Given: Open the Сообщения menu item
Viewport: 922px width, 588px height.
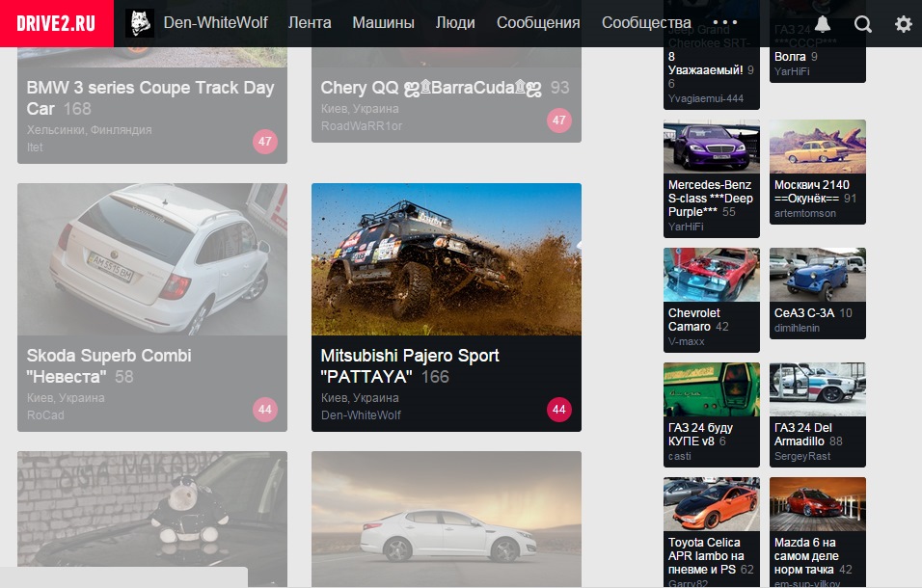Looking at the screenshot, I should pos(538,22).
